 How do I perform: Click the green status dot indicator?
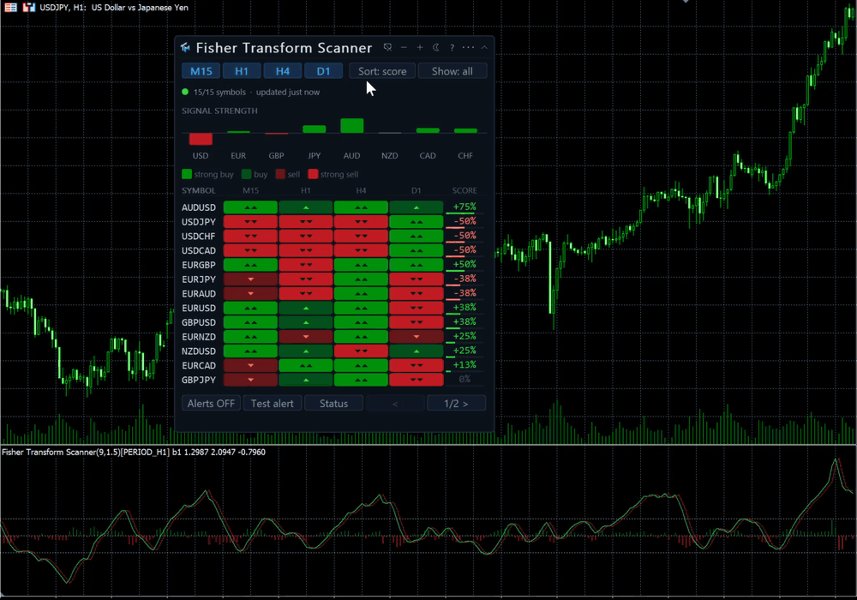185,92
